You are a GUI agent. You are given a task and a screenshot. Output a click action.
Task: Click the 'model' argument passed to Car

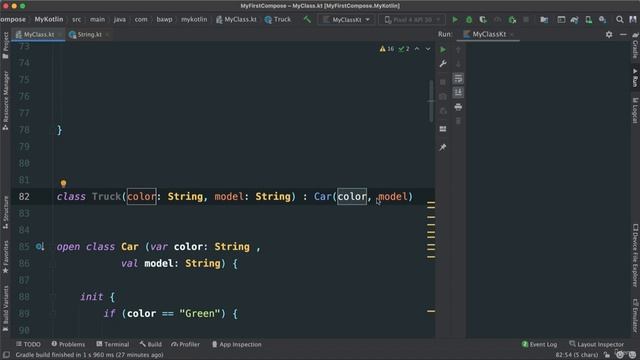click(393, 196)
